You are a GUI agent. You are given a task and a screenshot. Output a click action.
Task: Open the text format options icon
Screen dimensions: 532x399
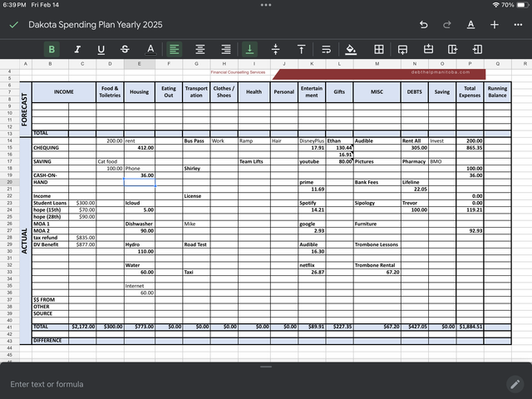point(471,25)
